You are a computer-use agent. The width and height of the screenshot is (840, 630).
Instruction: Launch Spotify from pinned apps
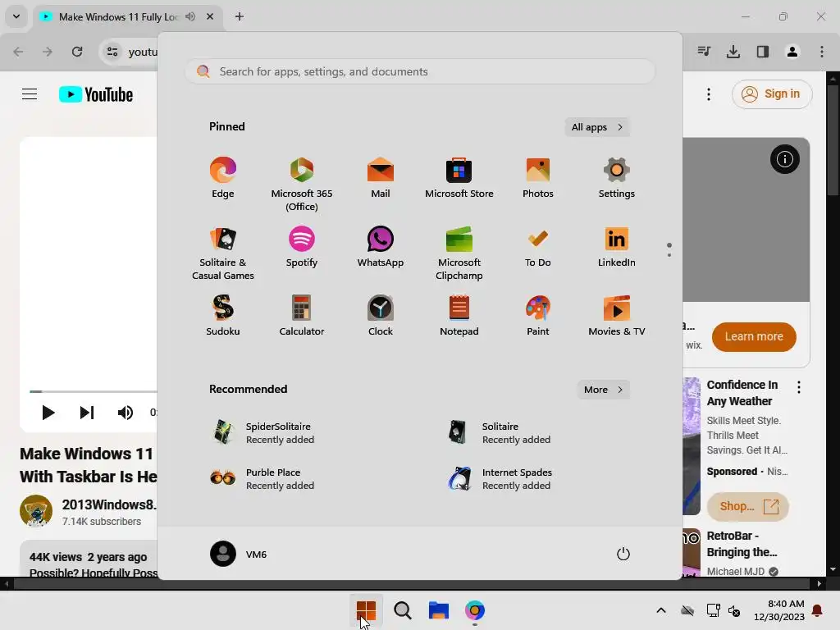pyautogui.click(x=302, y=247)
